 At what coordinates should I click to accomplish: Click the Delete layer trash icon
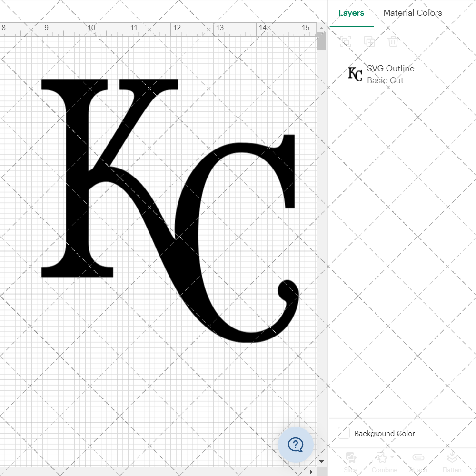click(x=393, y=41)
